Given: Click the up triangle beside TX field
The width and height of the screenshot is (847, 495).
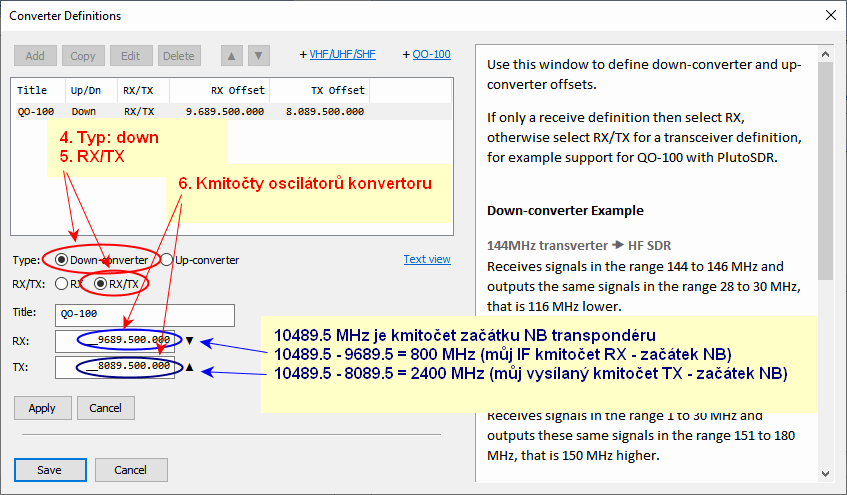Looking at the screenshot, I should [x=189, y=367].
